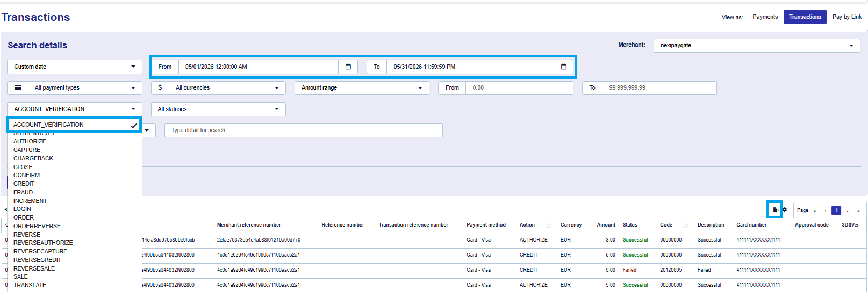Click the code cell 20120005
The height and width of the screenshot is (292, 868).
click(x=671, y=270)
